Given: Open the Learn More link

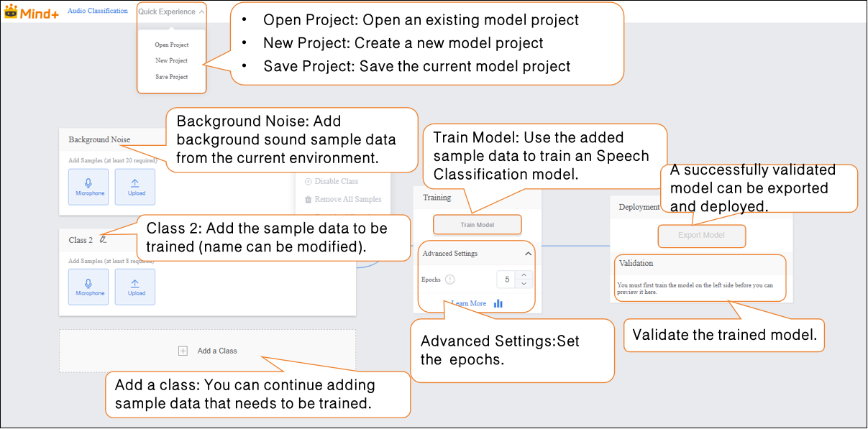Looking at the screenshot, I should (x=471, y=303).
